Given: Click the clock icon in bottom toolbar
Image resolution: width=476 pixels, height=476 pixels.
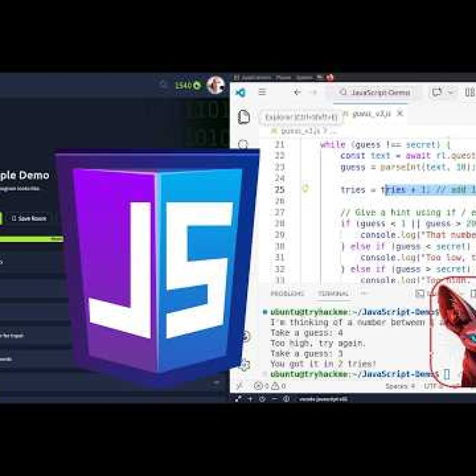Looking at the screenshot, I should point(263,399).
